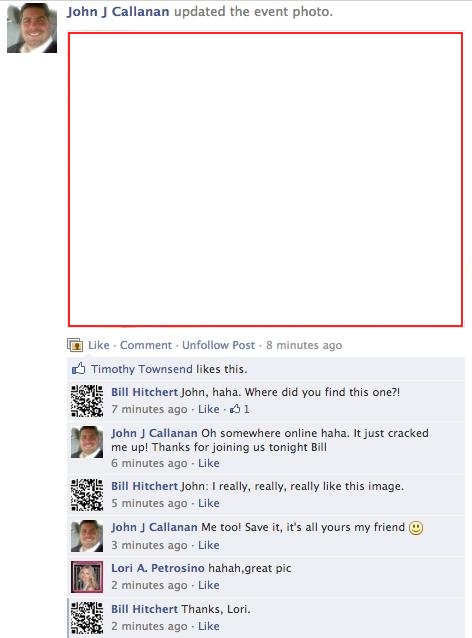This screenshot has height=638, width=472.
Task: Click the photo album icon beside Like
Action: point(75,345)
